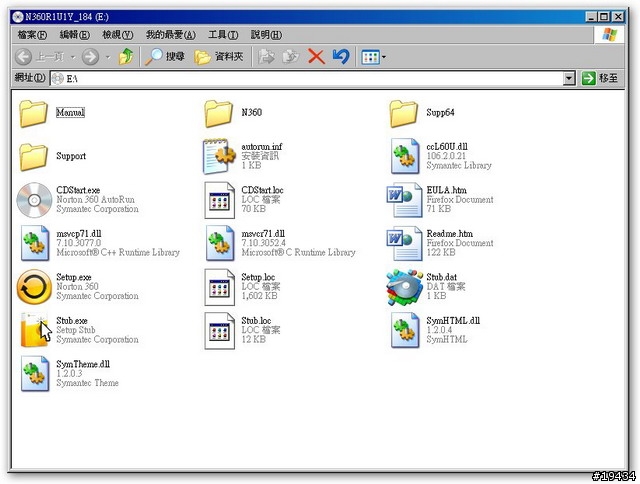Image resolution: width=640 pixels, height=484 pixels.
Task: Click the Setup.exe file name
Action: (x=73, y=277)
